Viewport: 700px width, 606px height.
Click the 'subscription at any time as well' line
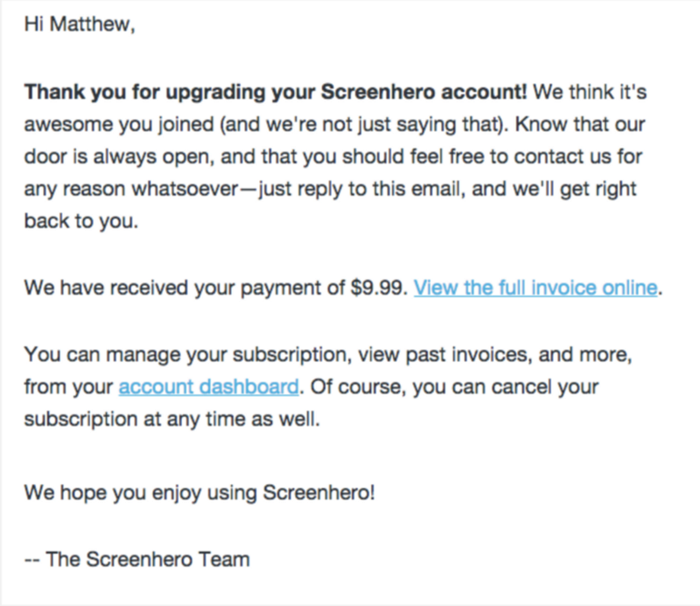click(171, 420)
